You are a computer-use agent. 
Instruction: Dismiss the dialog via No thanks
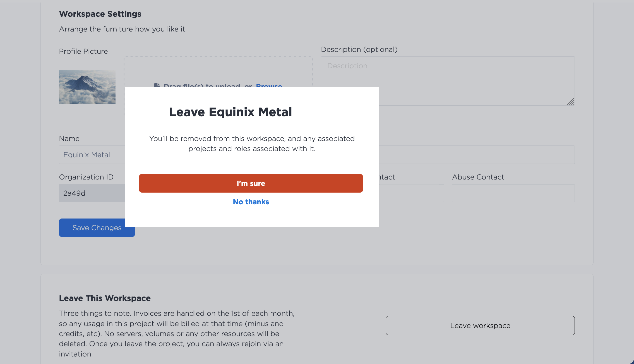point(251,202)
